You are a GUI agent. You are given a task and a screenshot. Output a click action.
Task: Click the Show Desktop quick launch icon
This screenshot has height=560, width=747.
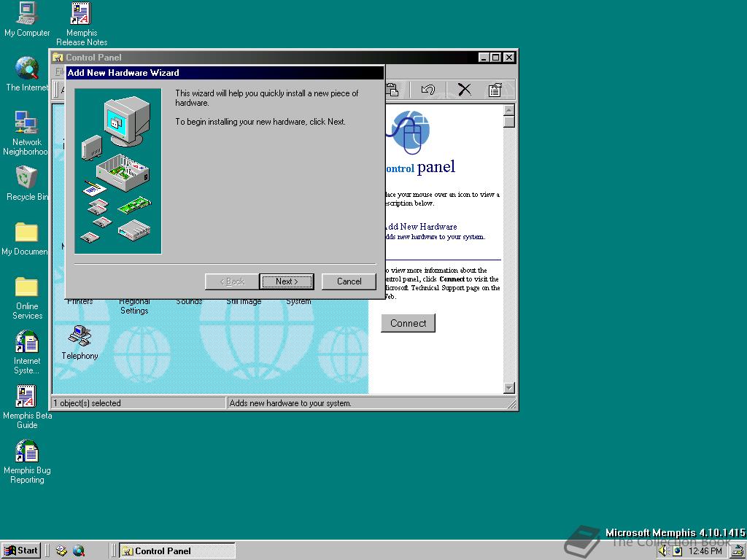(61, 551)
